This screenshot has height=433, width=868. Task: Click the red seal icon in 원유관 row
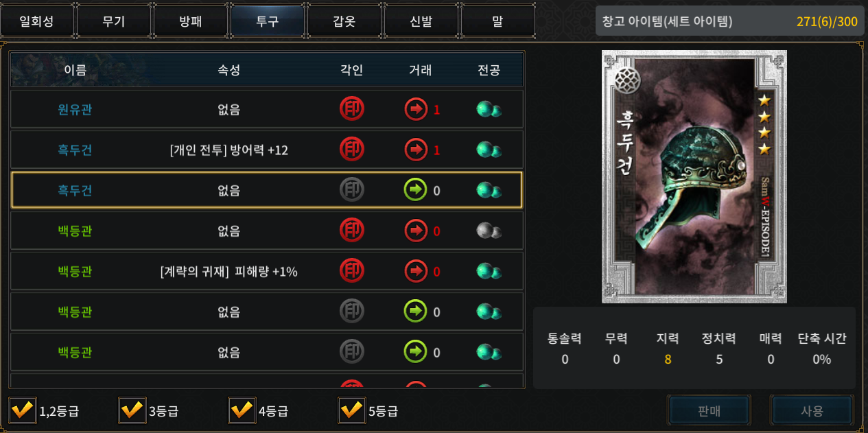click(352, 109)
